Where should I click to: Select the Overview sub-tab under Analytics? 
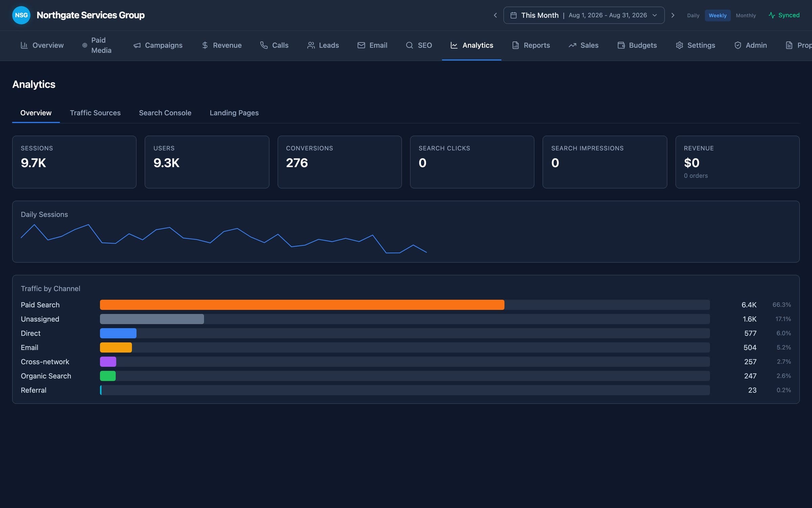[x=36, y=113]
